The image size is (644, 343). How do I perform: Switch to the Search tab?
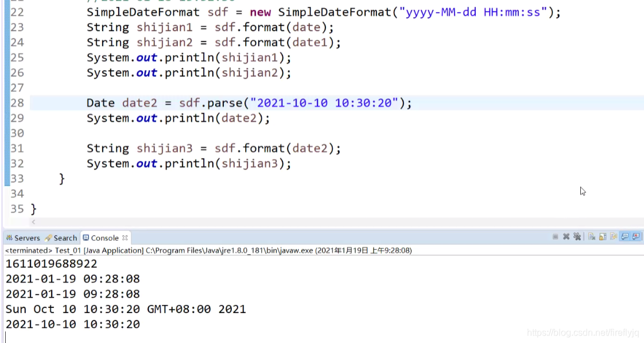(61, 238)
